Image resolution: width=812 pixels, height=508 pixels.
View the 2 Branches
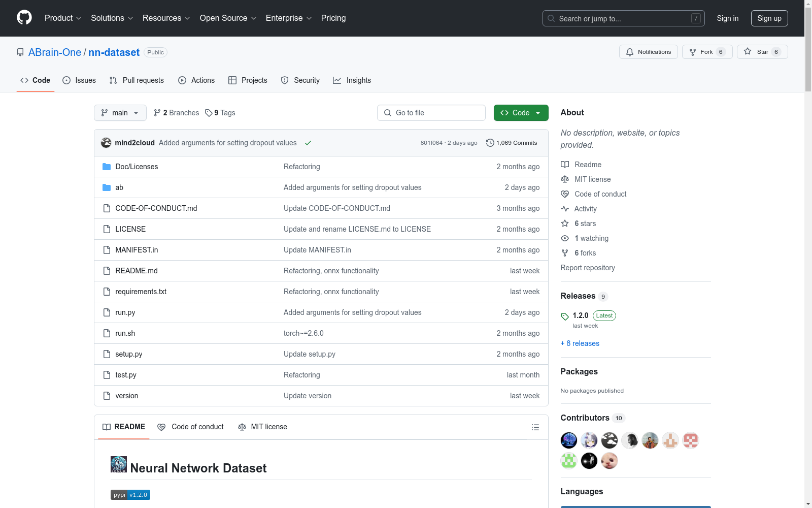coord(177,113)
